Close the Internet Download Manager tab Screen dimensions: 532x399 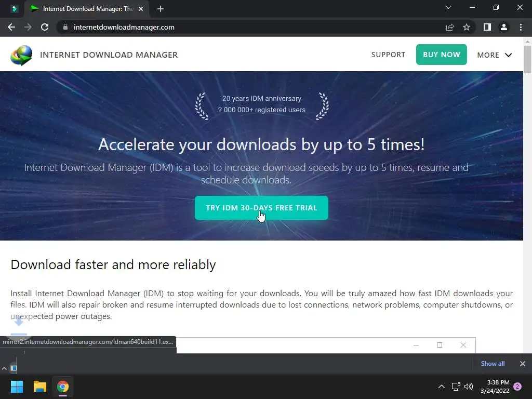pyautogui.click(x=141, y=9)
